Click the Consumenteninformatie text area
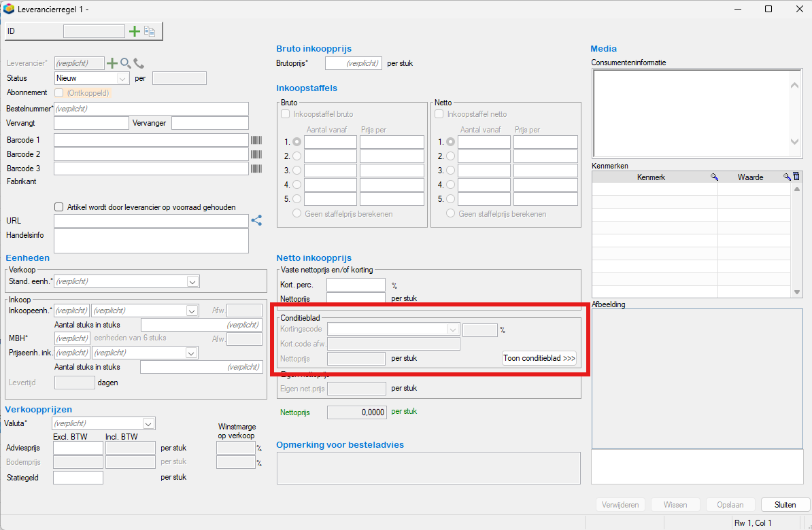This screenshot has height=530, width=812. [x=692, y=113]
